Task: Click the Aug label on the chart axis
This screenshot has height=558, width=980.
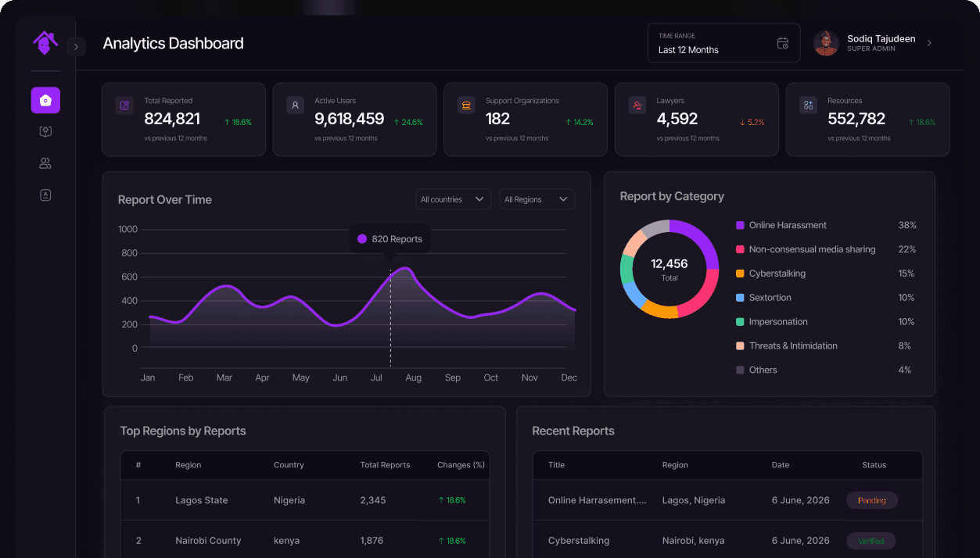Action: (x=414, y=377)
